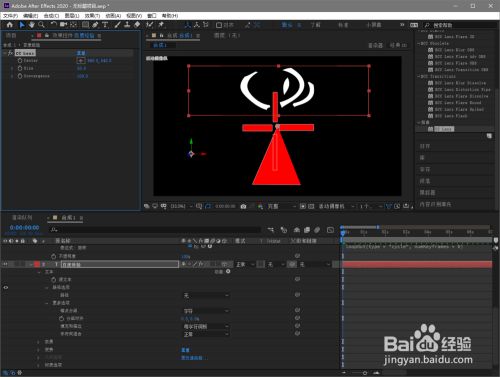This screenshot has height=377, width=500.
Task: Toggle the Center property stopwatch
Action: (x=20, y=61)
